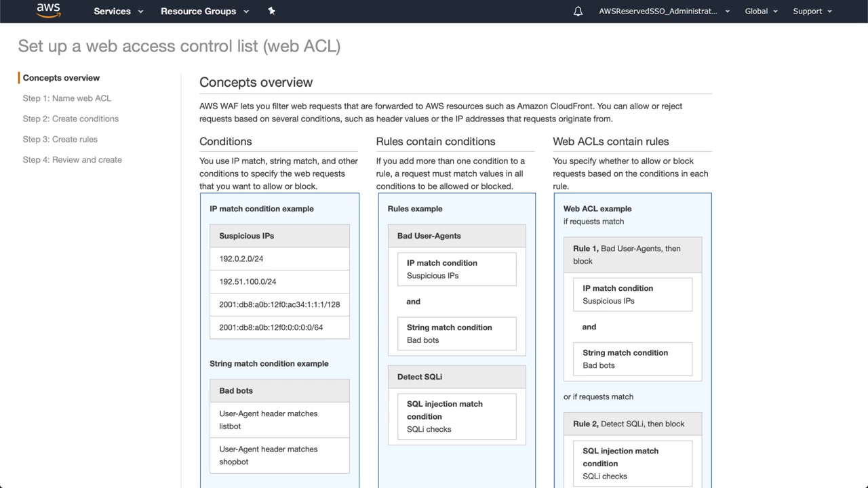Click the Bad bots table header
Viewport: 868px width, 488px height.
tap(279, 391)
